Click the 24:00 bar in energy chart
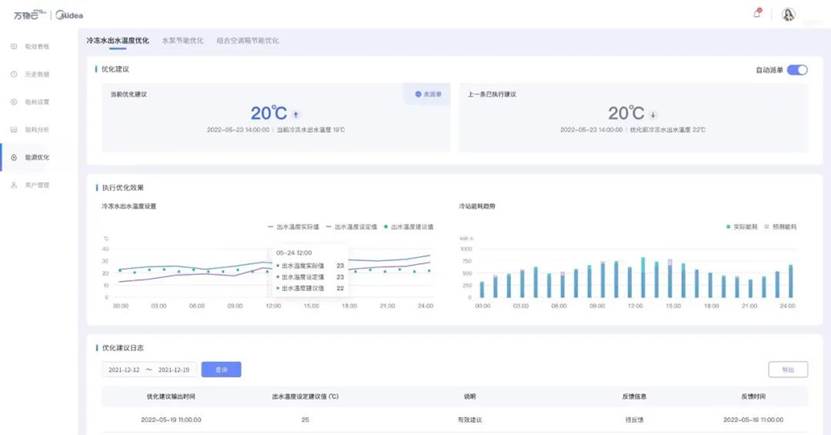The width and height of the screenshot is (831, 435). coord(791,281)
